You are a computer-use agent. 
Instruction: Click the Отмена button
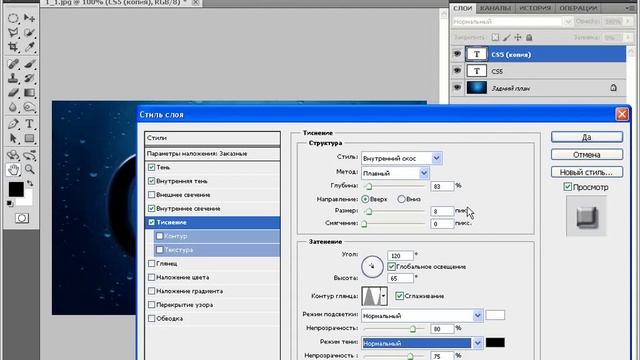587,155
